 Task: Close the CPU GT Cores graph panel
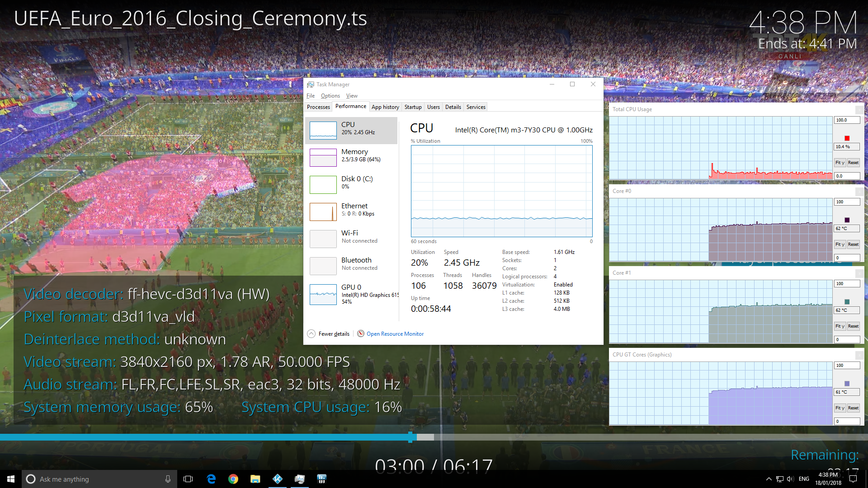tap(859, 355)
